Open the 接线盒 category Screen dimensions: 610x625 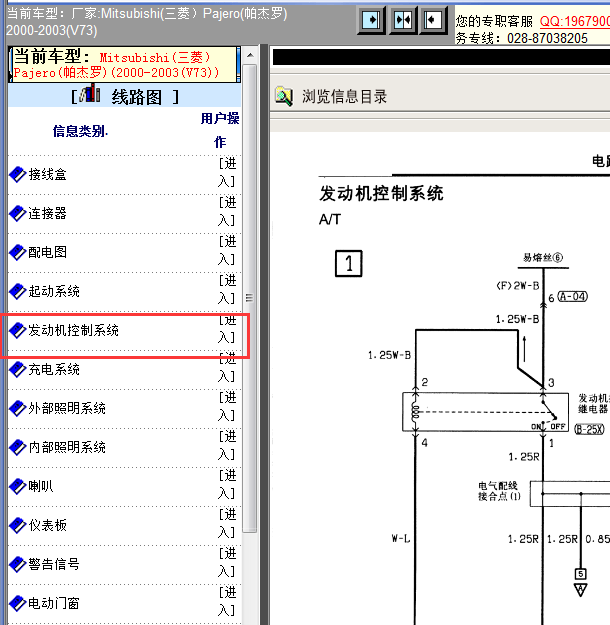tap(47, 175)
